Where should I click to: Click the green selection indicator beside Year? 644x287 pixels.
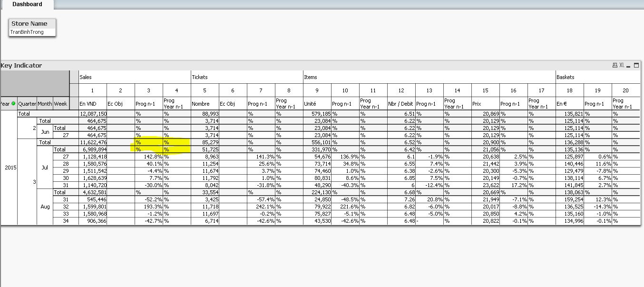pos(13,103)
